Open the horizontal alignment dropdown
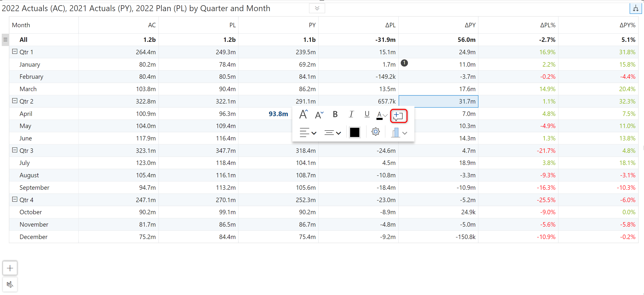This screenshot has height=295, width=644. point(308,133)
